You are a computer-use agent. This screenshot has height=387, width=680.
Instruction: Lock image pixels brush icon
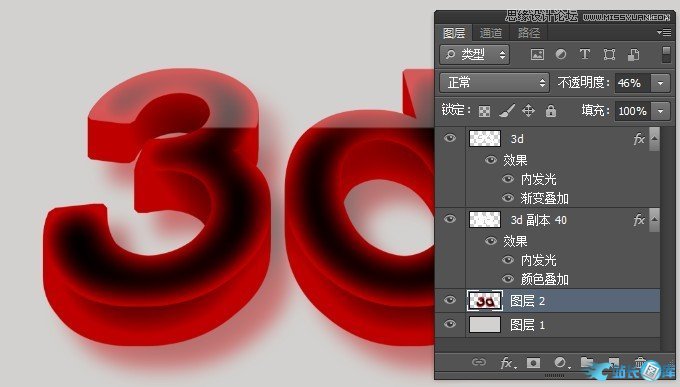coord(507,111)
